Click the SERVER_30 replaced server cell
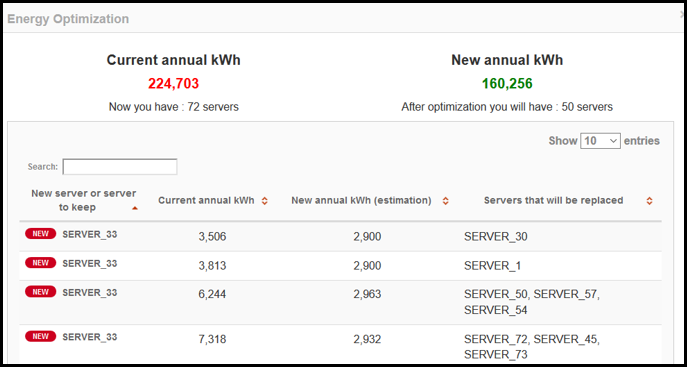 [x=496, y=237]
